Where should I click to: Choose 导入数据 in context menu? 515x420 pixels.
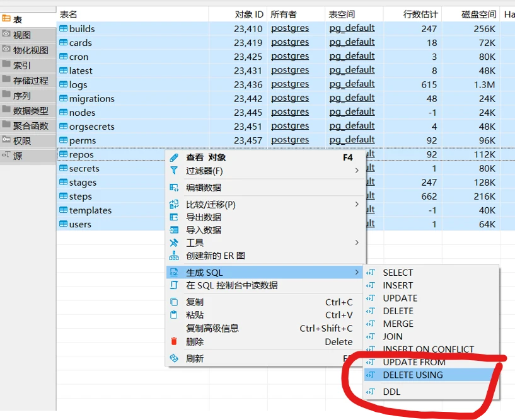265,230
